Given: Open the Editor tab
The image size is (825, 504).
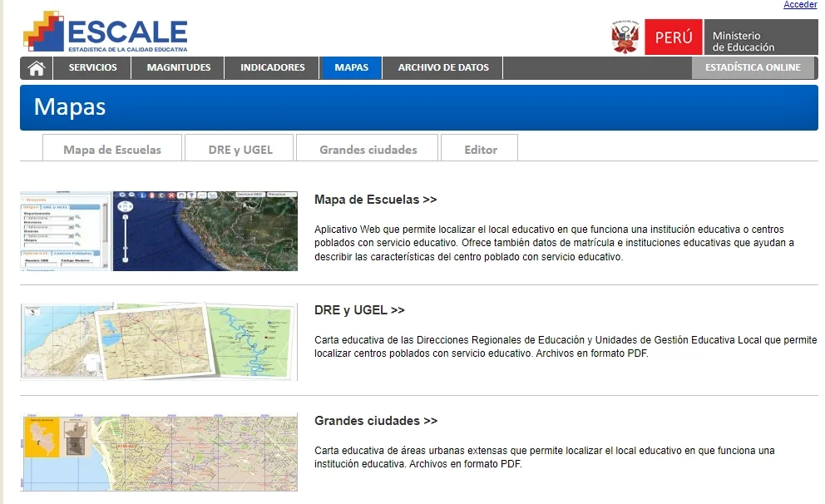Looking at the screenshot, I should pyautogui.click(x=479, y=149).
